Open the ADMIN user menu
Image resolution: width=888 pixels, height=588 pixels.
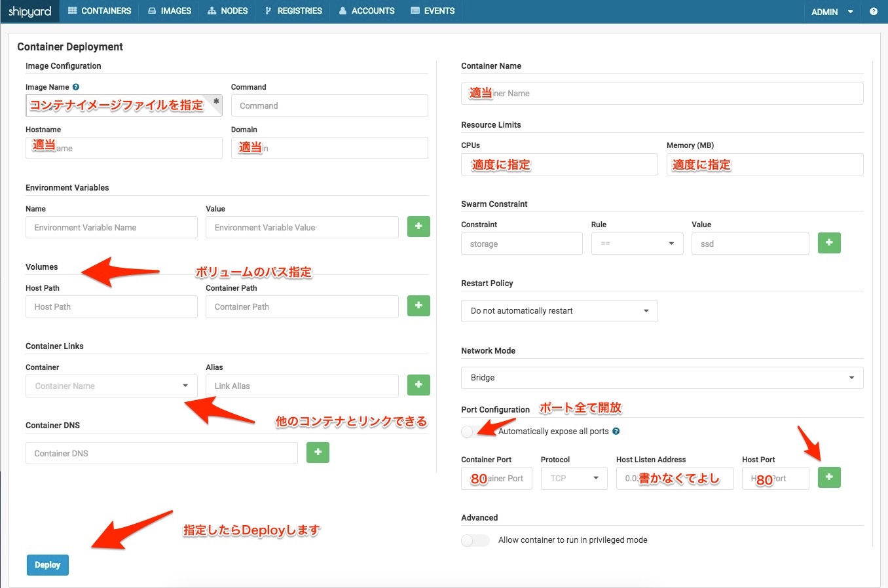click(x=832, y=12)
